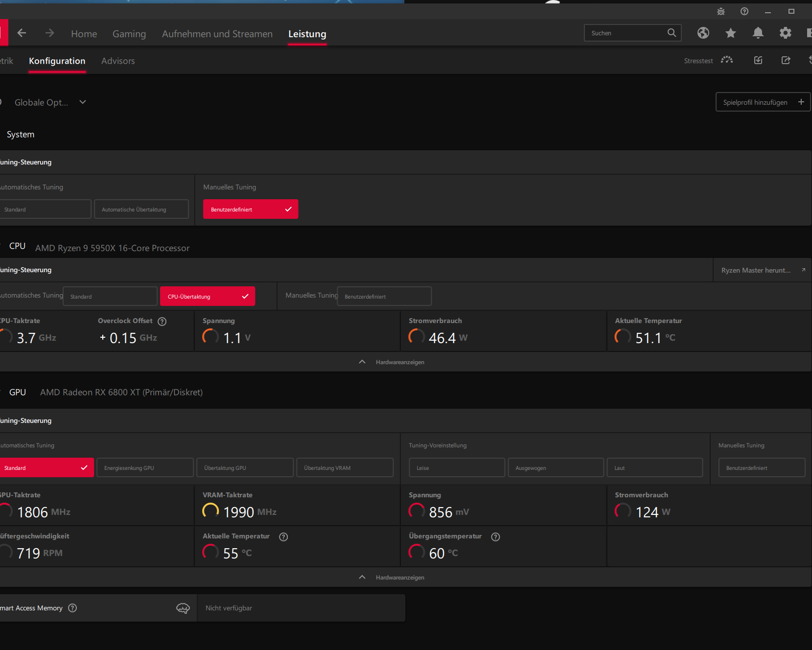Toggle System Benutzerdefiniert manual tuning
The width and height of the screenshot is (812, 650).
[251, 209]
